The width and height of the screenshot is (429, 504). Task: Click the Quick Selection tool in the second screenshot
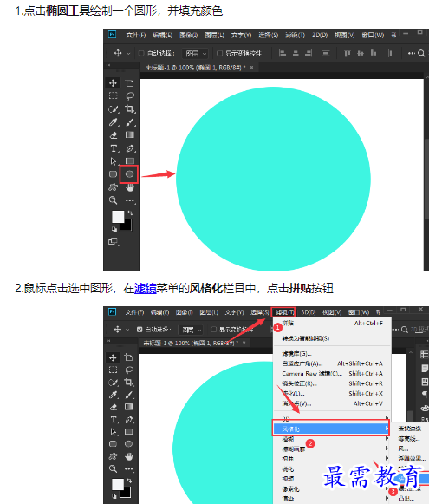[x=113, y=383]
